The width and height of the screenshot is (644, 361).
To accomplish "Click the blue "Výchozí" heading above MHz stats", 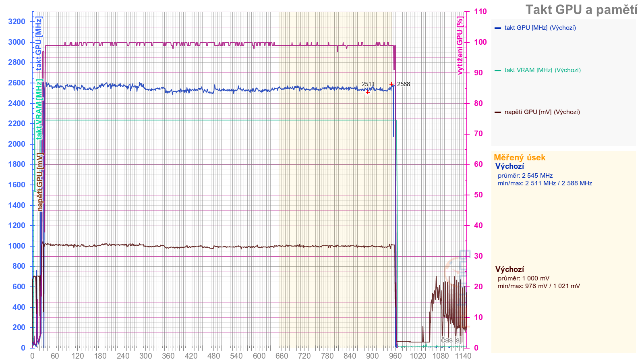I will coord(509,166).
